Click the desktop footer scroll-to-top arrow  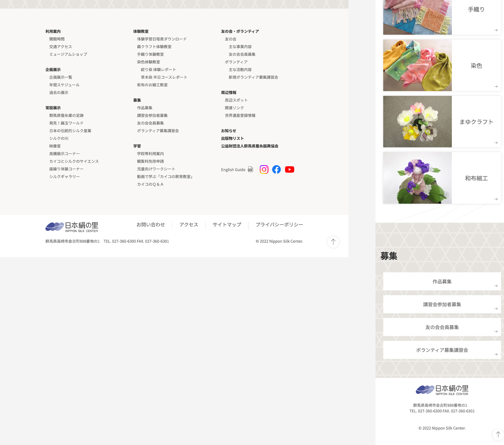[x=333, y=242]
